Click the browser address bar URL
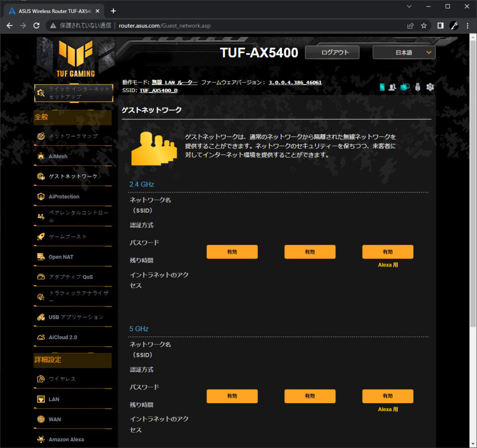Viewport: 477px width, 448px height. (164, 25)
